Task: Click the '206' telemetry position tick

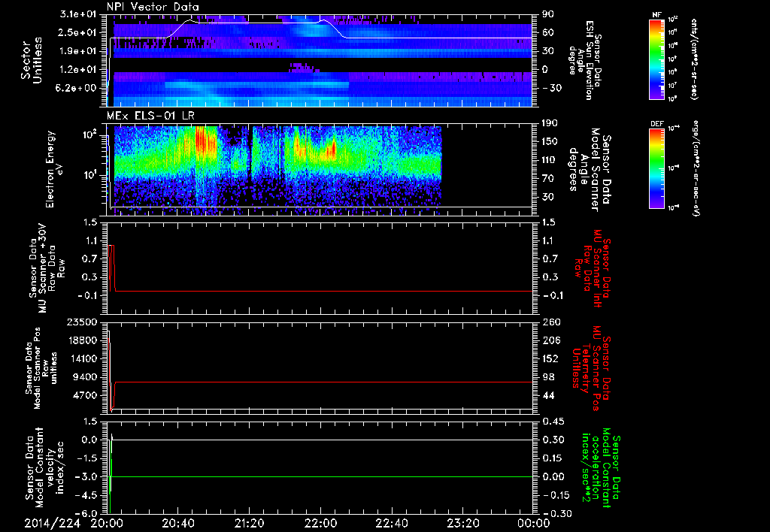Action: (550, 340)
